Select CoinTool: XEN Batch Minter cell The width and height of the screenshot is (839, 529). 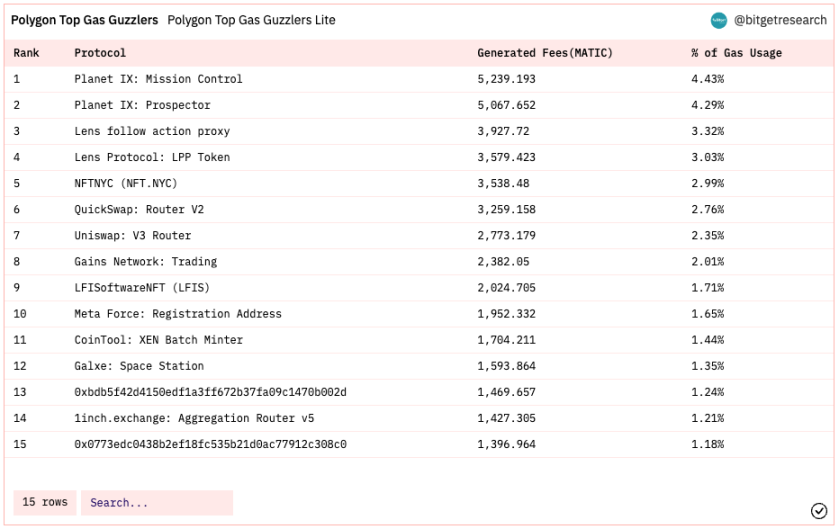point(158,340)
